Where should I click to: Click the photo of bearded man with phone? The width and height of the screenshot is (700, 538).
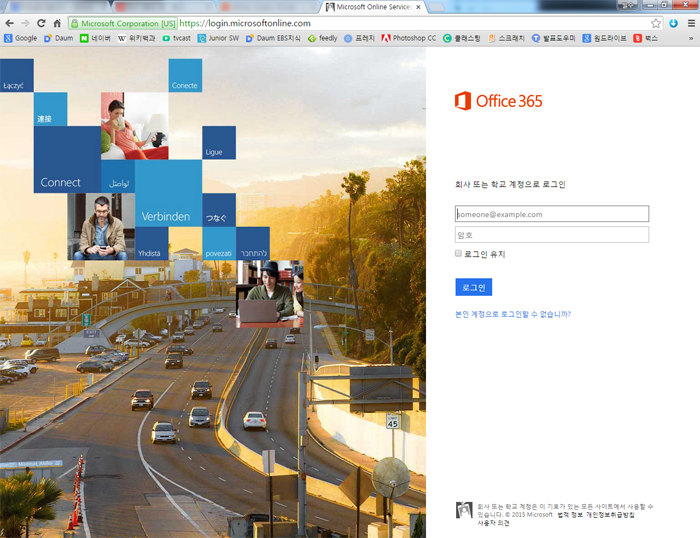pyautogui.click(x=101, y=227)
